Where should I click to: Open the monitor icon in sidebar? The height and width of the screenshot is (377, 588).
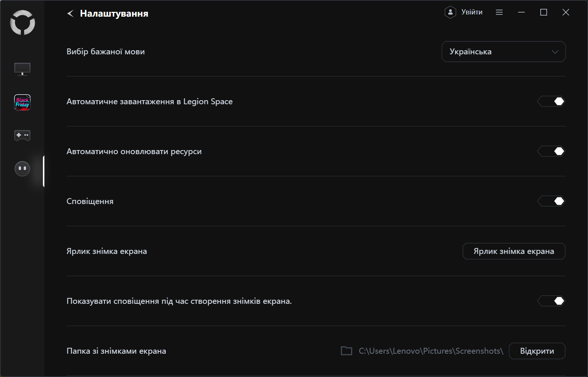(x=22, y=69)
